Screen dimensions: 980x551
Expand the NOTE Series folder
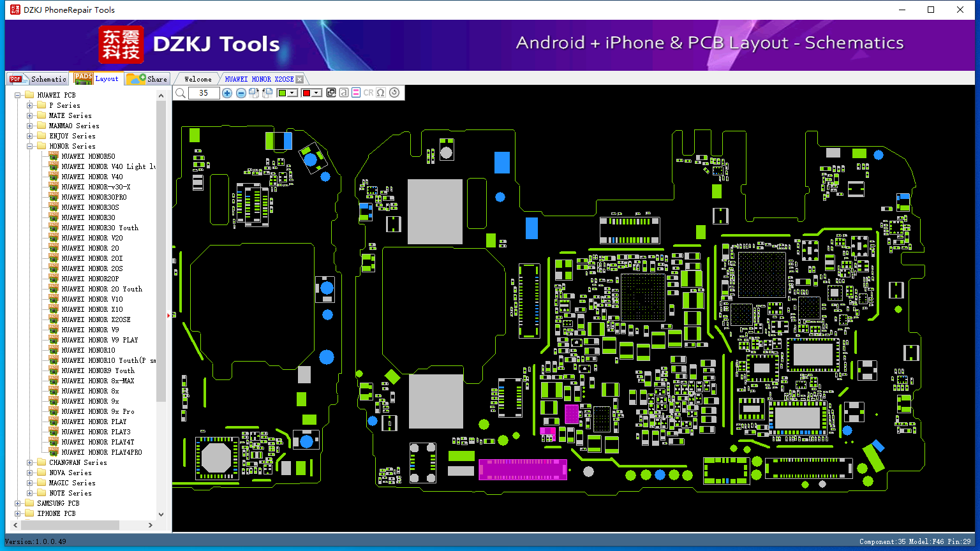coord(30,493)
